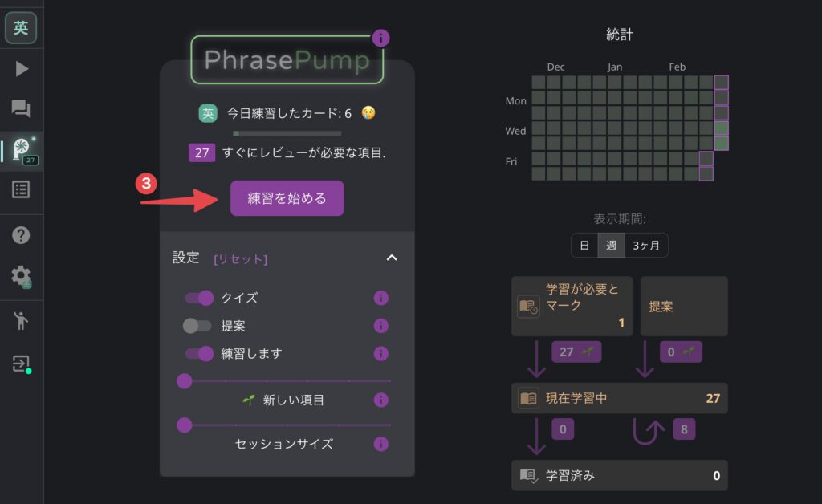Select the 3ヶ月 display period tab
This screenshot has width=822, height=504.
[x=647, y=245]
